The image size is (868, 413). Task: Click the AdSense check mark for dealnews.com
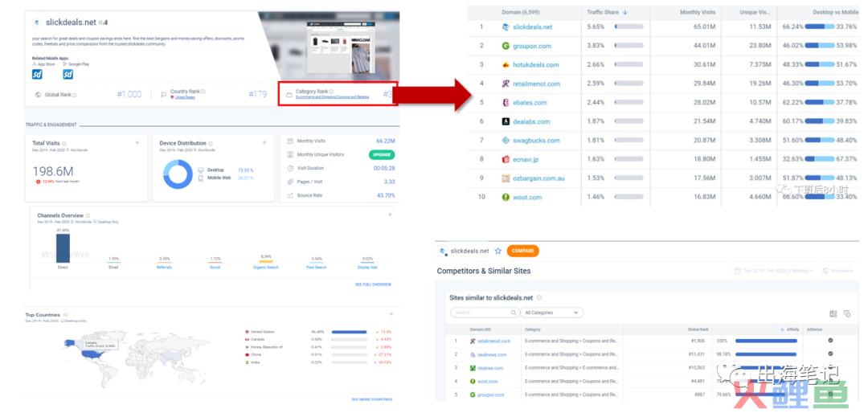(x=830, y=354)
